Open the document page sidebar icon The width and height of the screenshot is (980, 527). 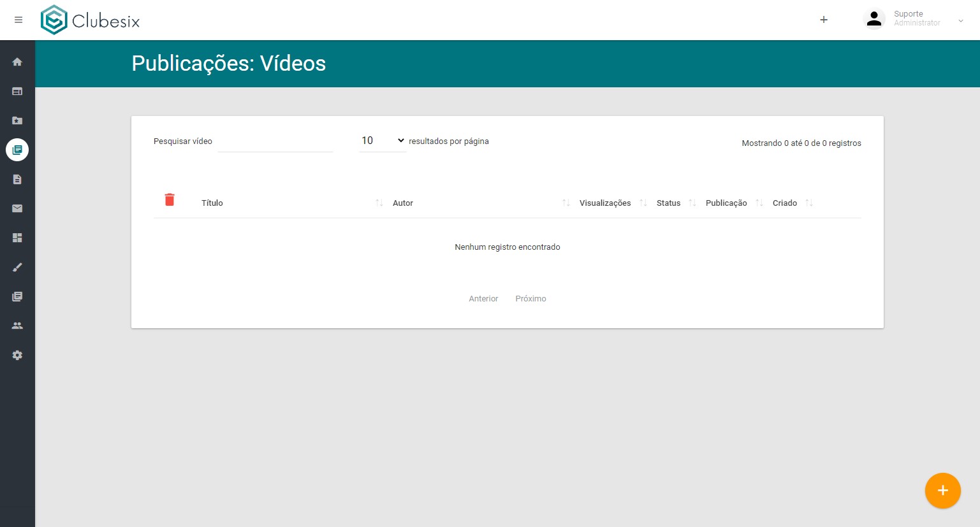[x=17, y=179]
